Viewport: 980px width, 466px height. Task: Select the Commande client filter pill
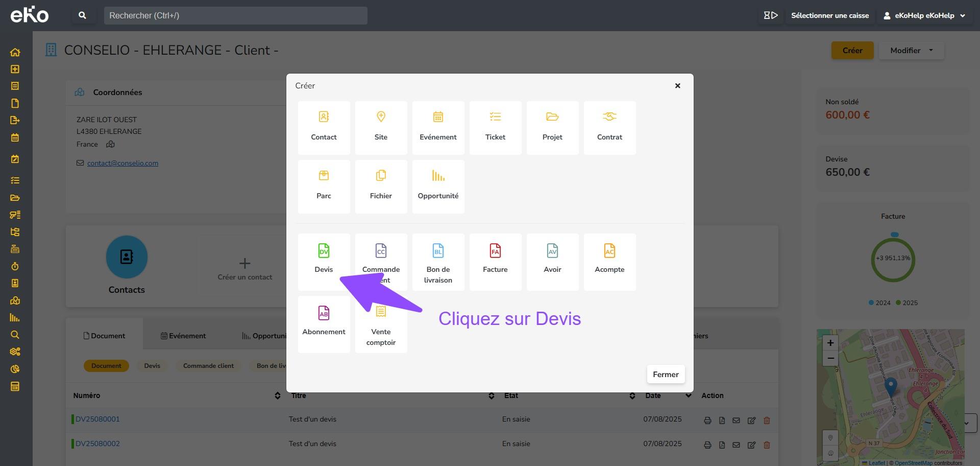coord(208,366)
